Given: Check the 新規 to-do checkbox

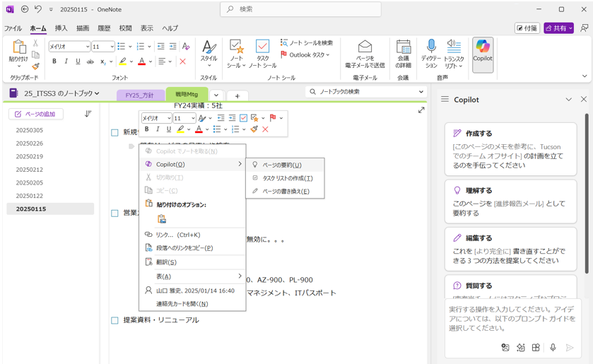Looking at the screenshot, I should pyautogui.click(x=115, y=132).
